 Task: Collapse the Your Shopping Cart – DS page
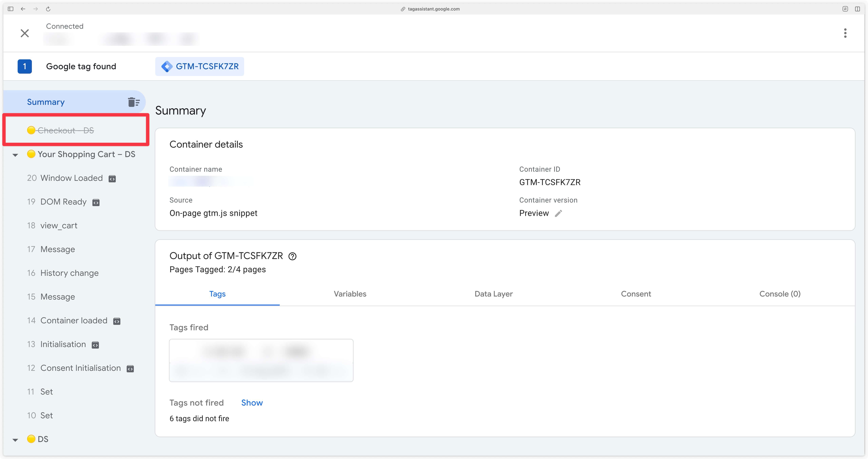15,155
